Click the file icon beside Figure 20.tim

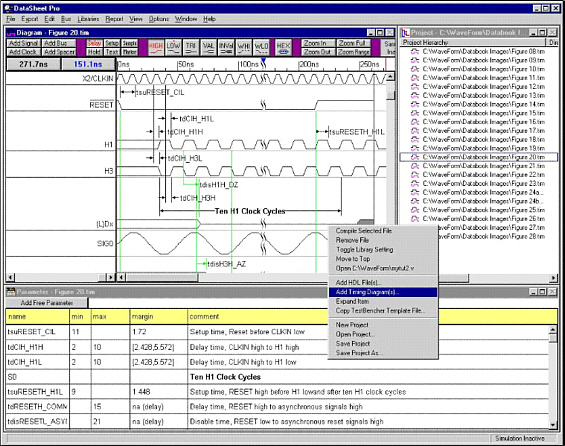pyautogui.click(x=415, y=157)
